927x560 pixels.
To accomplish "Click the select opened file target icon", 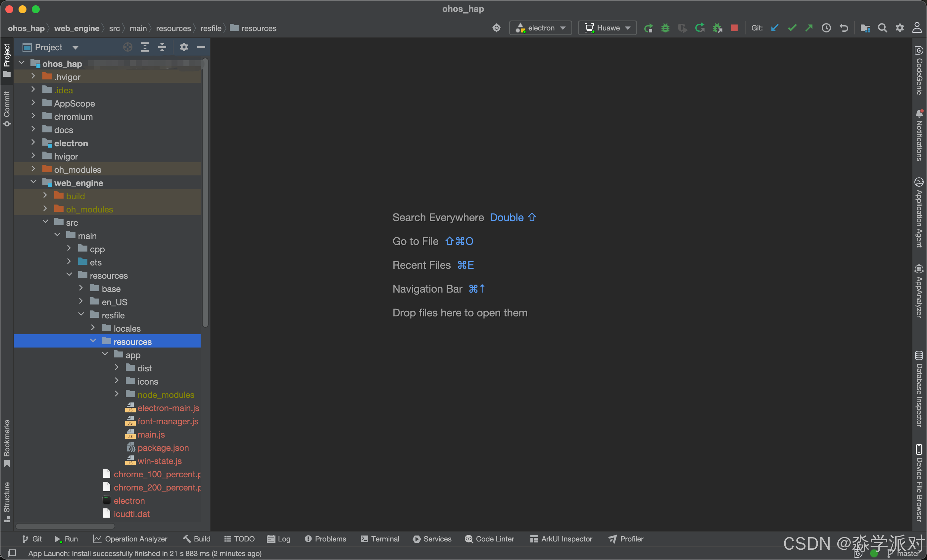I will click(127, 47).
